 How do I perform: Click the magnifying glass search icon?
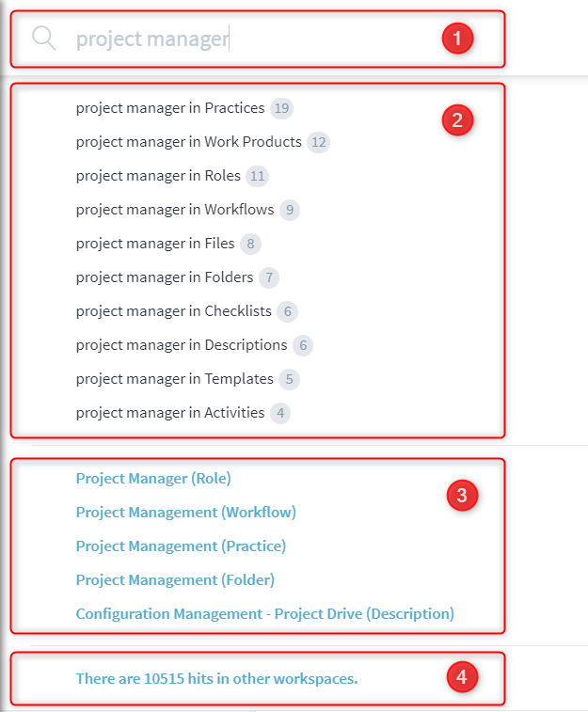pos(44,38)
